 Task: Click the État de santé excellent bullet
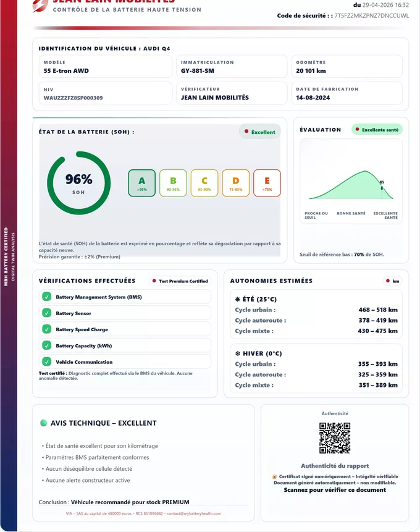(x=99, y=446)
